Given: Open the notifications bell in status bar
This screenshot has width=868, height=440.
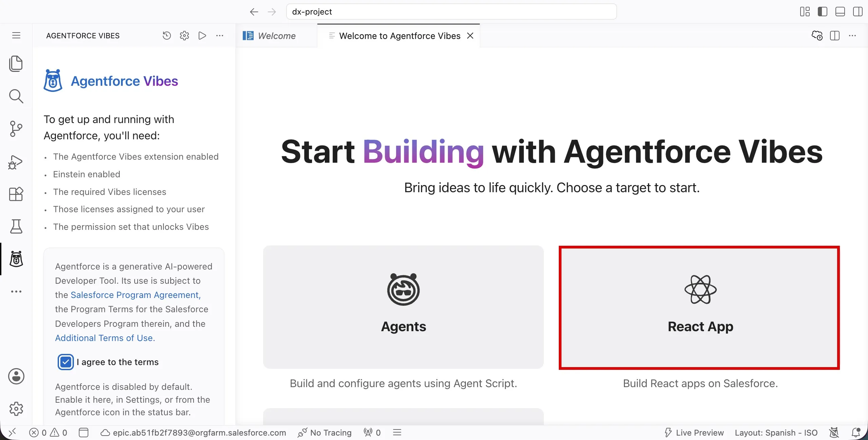Looking at the screenshot, I should (x=856, y=433).
